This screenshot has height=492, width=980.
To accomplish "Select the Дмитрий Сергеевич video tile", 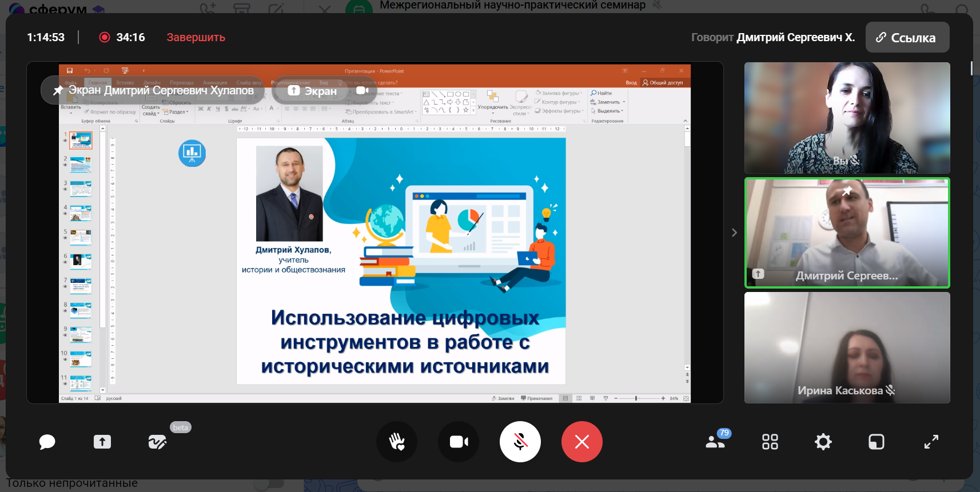I will coord(847,233).
